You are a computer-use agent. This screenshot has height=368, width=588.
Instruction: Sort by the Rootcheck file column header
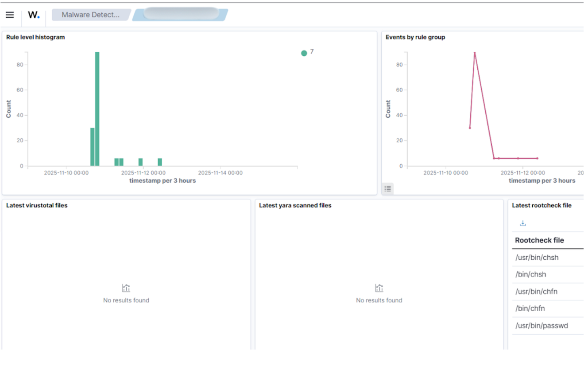pos(539,240)
